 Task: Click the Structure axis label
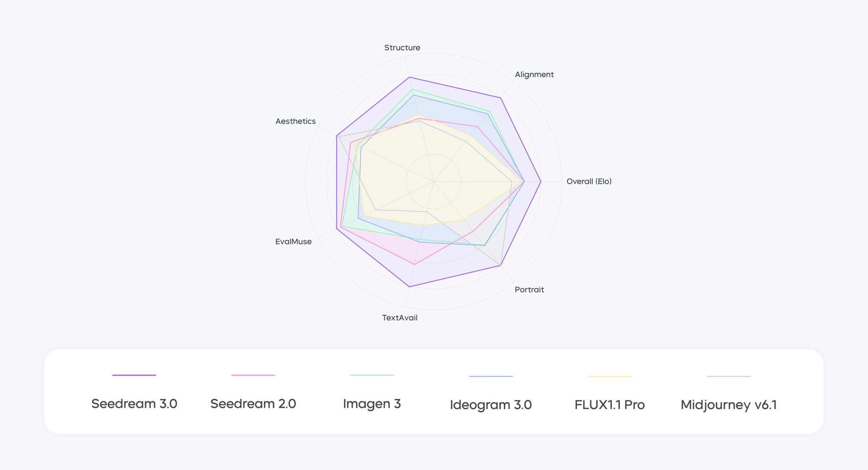[x=402, y=48]
